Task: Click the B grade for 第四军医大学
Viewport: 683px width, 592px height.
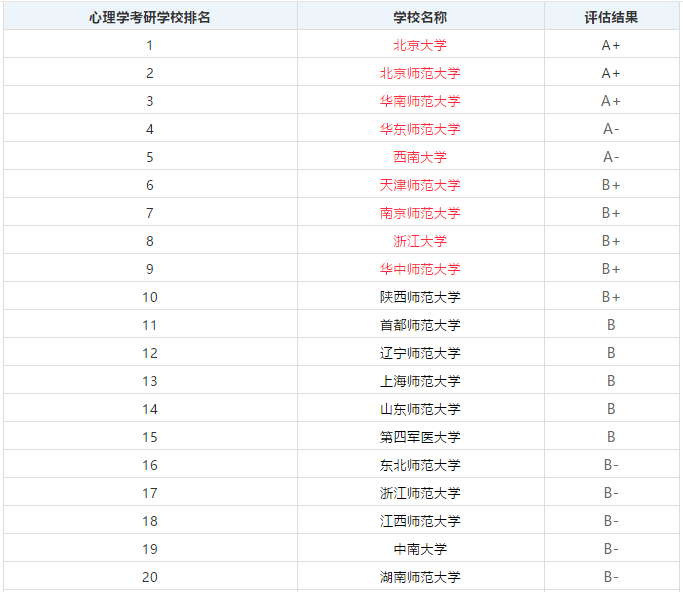Action: click(x=611, y=436)
